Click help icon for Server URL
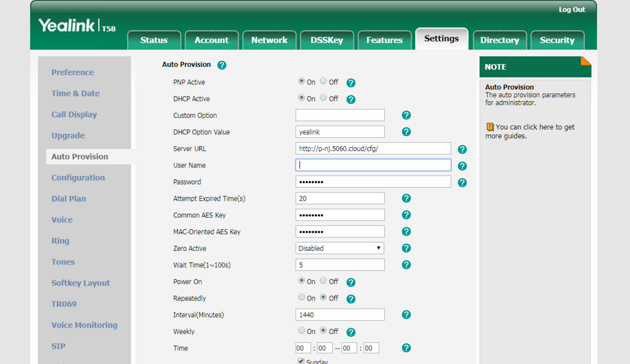The width and height of the screenshot is (630, 364). [462, 150]
